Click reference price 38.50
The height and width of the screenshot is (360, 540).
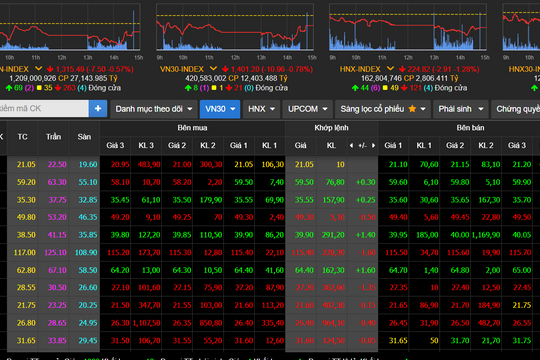pos(26,235)
